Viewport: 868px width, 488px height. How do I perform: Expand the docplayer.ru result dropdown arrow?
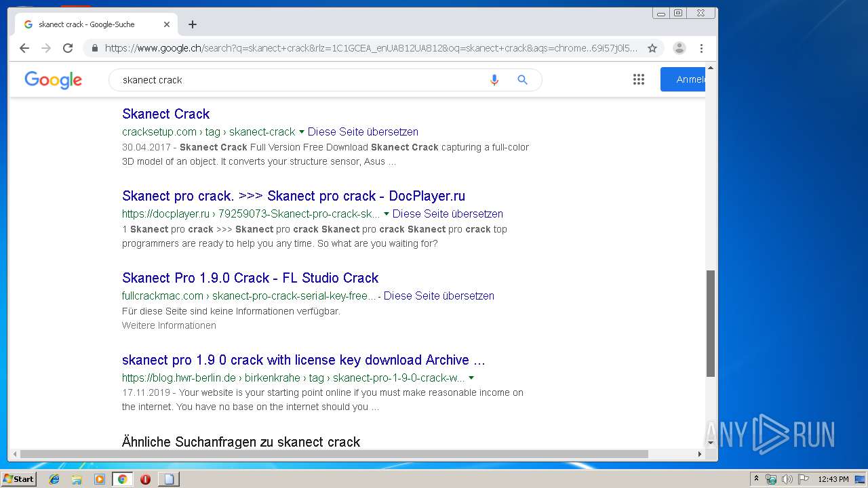[x=387, y=214]
